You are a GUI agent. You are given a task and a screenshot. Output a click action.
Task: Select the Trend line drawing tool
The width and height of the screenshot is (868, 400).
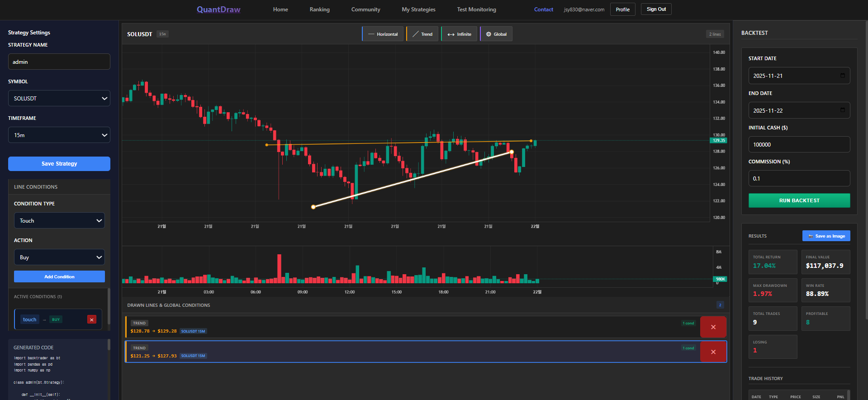(422, 34)
